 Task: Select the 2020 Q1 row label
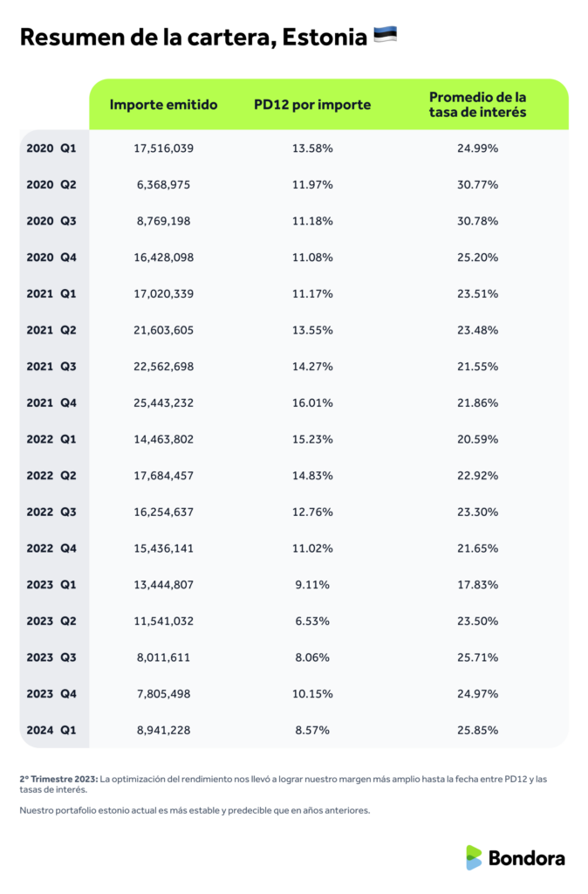point(51,148)
